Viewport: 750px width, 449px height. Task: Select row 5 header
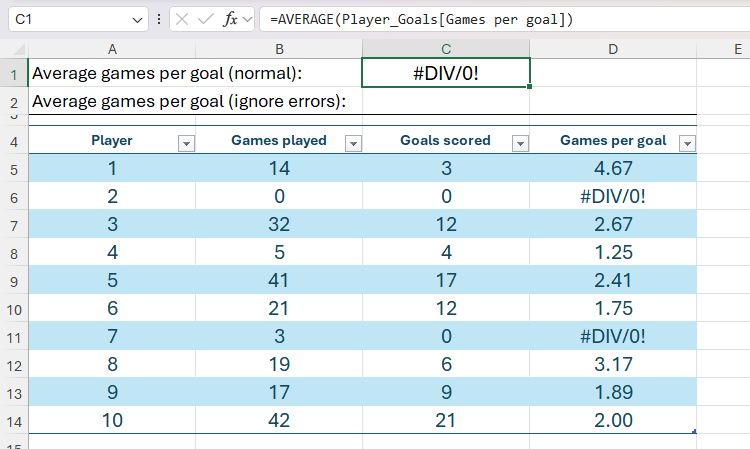pyautogui.click(x=14, y=168)
